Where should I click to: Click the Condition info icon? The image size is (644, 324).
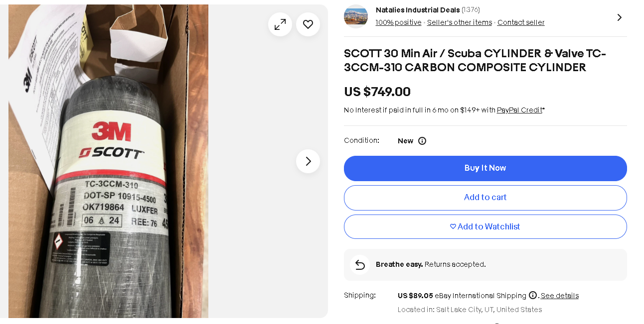click(x=422, y=141)
